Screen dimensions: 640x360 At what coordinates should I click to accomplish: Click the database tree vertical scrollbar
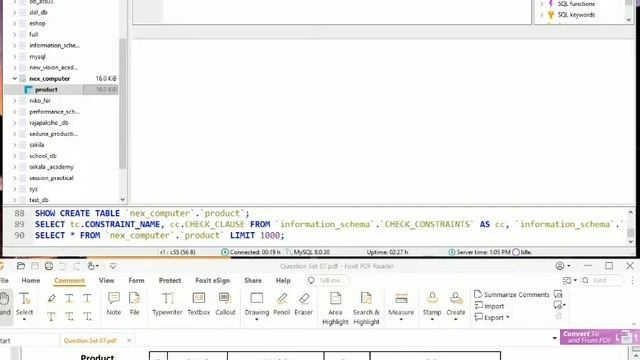point(122,103)
